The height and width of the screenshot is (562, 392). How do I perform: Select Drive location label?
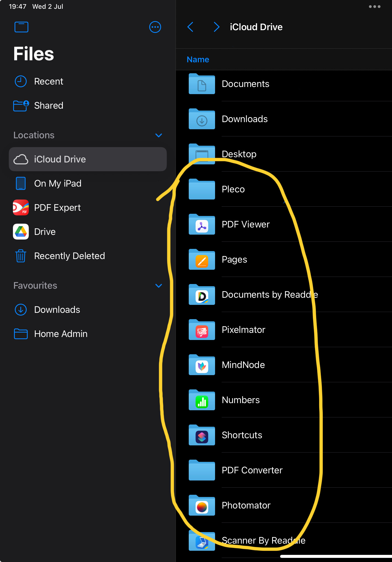pos(45,232)
